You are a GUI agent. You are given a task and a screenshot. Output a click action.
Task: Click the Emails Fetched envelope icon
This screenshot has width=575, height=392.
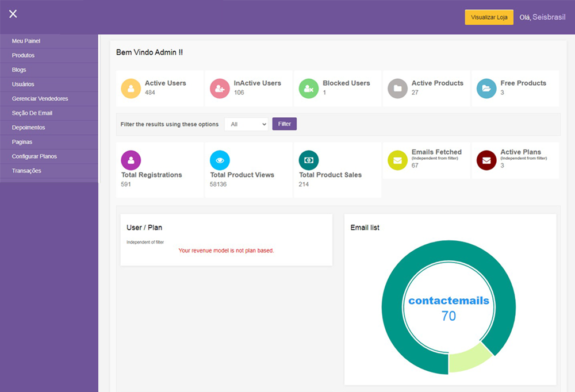point(397,160)
